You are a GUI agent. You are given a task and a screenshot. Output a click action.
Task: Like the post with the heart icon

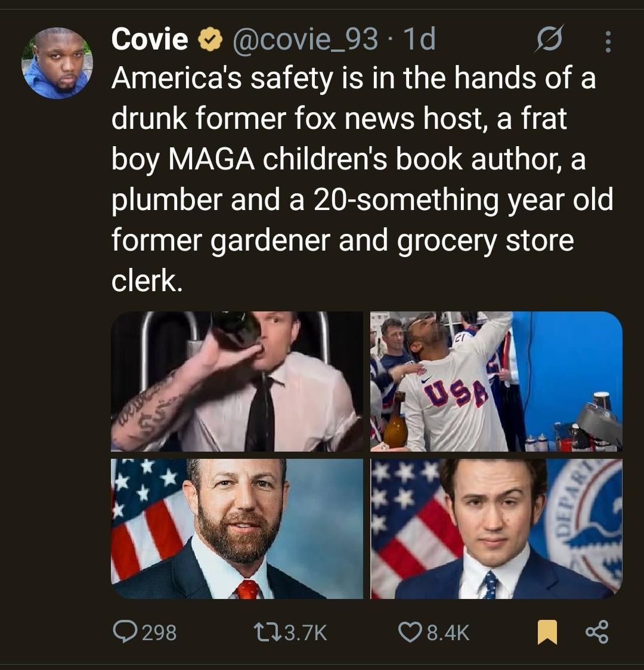click(409, 632)
